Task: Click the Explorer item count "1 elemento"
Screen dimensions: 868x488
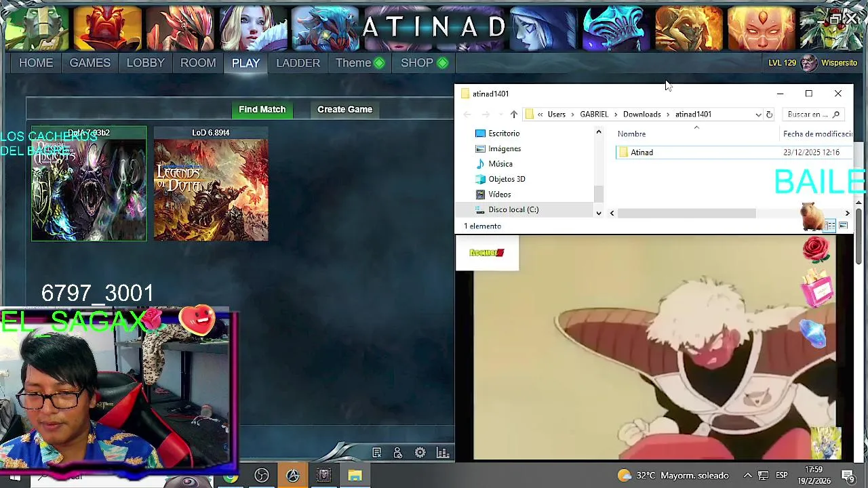Action: click(483, 226)
